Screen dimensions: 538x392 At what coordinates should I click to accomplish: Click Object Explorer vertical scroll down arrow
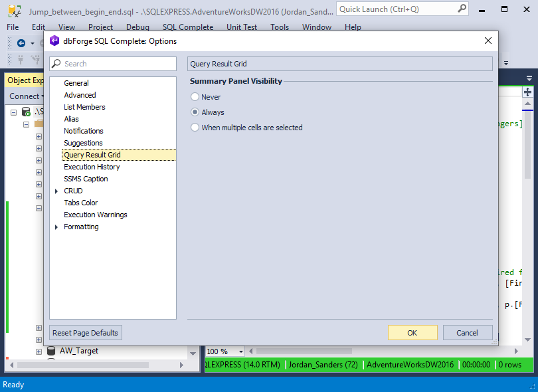pos(193,353)
